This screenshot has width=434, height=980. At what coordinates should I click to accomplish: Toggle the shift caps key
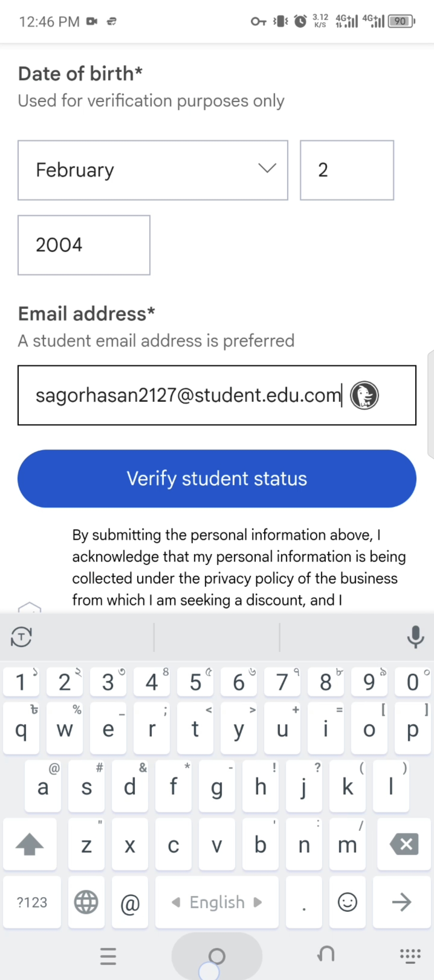click(x=30, y=844)
